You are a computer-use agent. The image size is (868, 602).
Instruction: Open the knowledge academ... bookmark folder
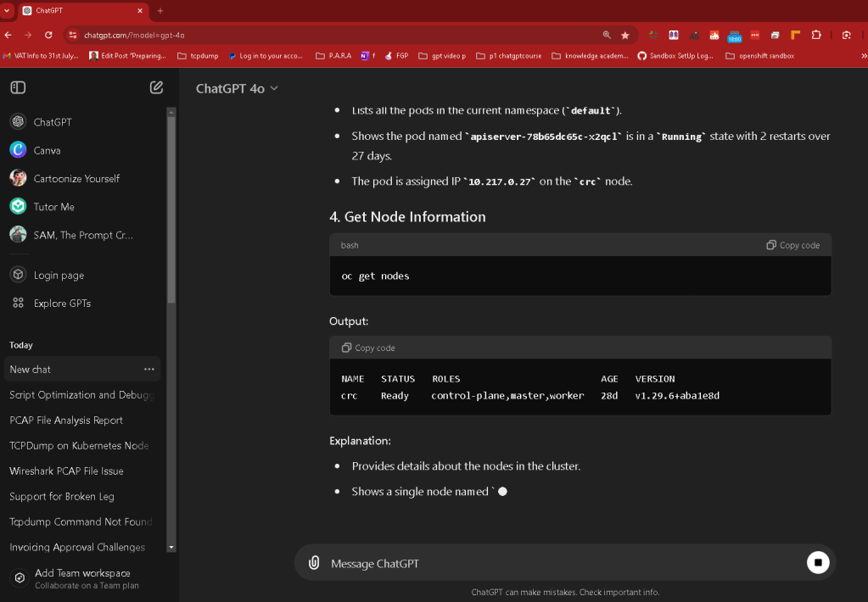[590, 56]
